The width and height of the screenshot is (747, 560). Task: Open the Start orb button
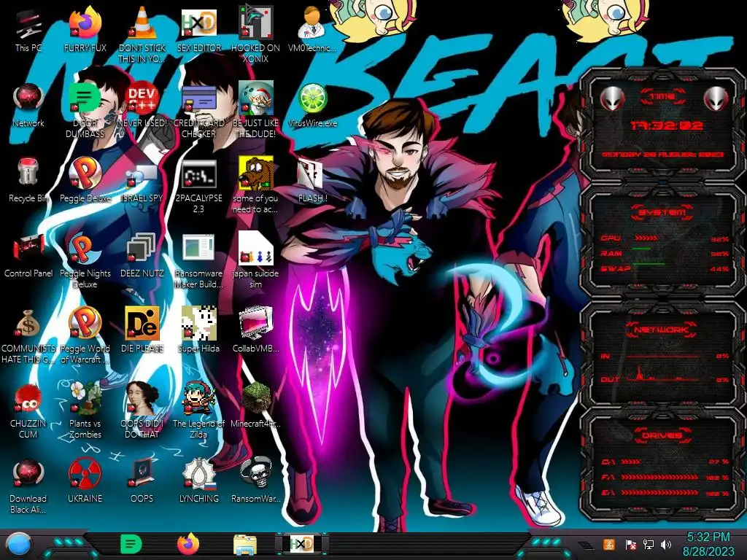19,545
